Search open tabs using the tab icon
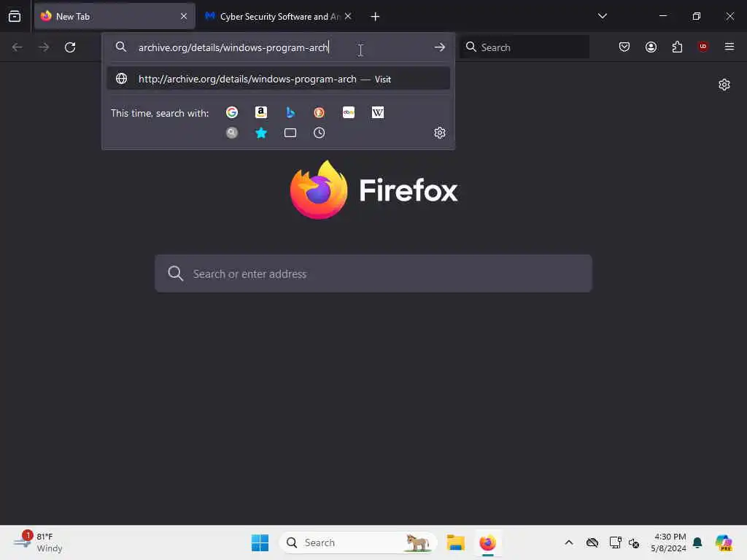This screenshot has height=560, width=747. [x=290, y=133]
